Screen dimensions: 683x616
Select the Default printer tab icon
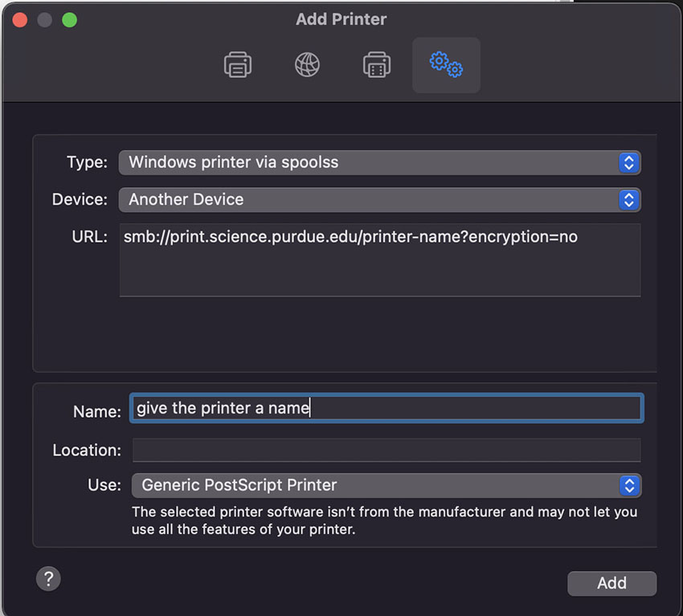pyautogui.click(x=238, y=65)
